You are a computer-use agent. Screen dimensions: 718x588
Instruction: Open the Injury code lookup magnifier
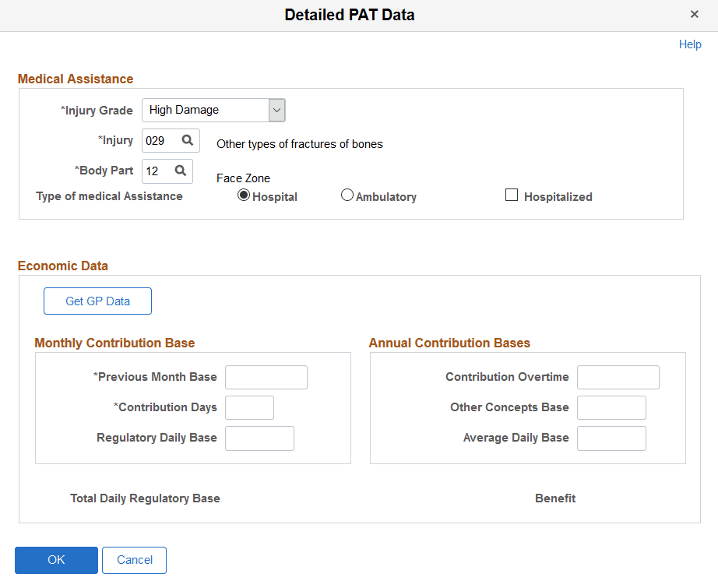[186, 140]
